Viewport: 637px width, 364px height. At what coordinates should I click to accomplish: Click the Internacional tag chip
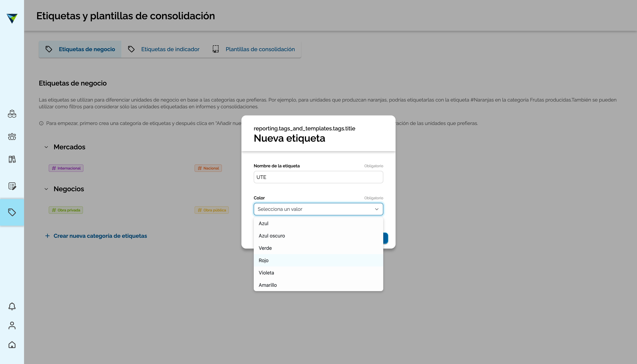point(66,168)
